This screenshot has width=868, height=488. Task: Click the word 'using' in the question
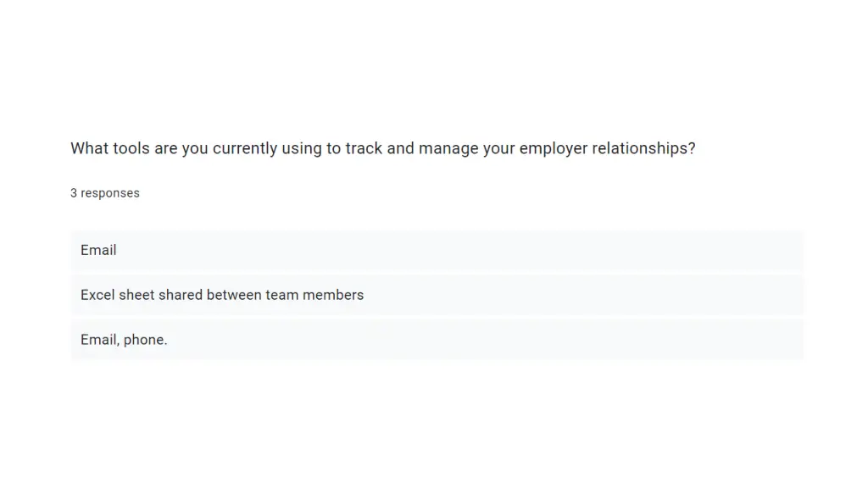pyautogui.click(x=302, y=149)
